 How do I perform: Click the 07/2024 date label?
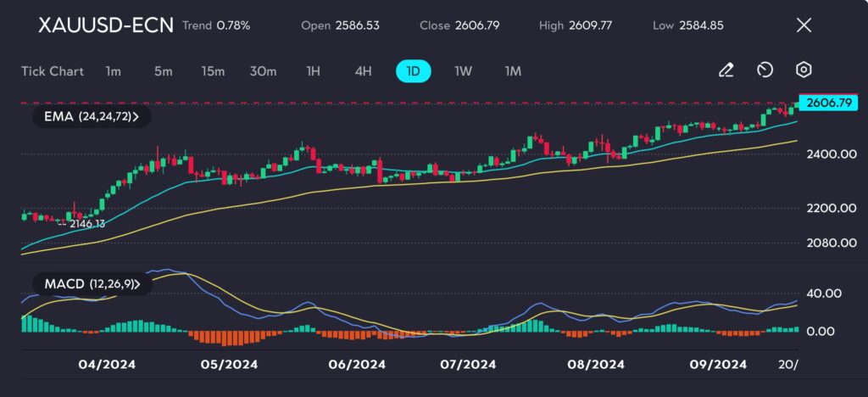pyautogui.click(x=468, y=365)
